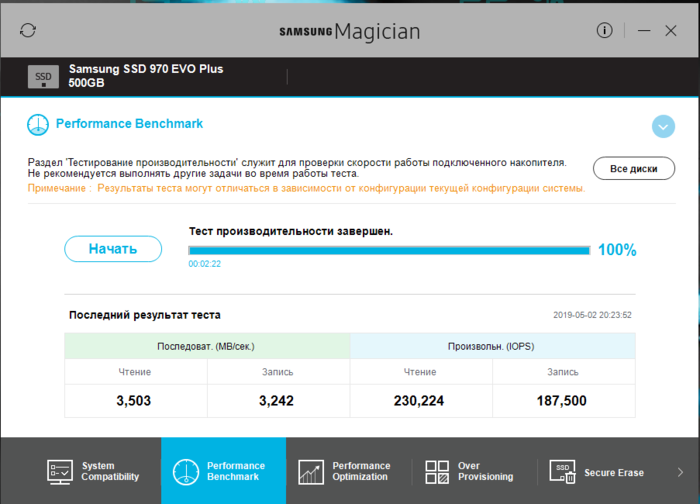The width and height of the screenshot is (700, 504).
Task: Select the Samsung SSD 970 EVO Plus drive name
Action: pos(146,75)
